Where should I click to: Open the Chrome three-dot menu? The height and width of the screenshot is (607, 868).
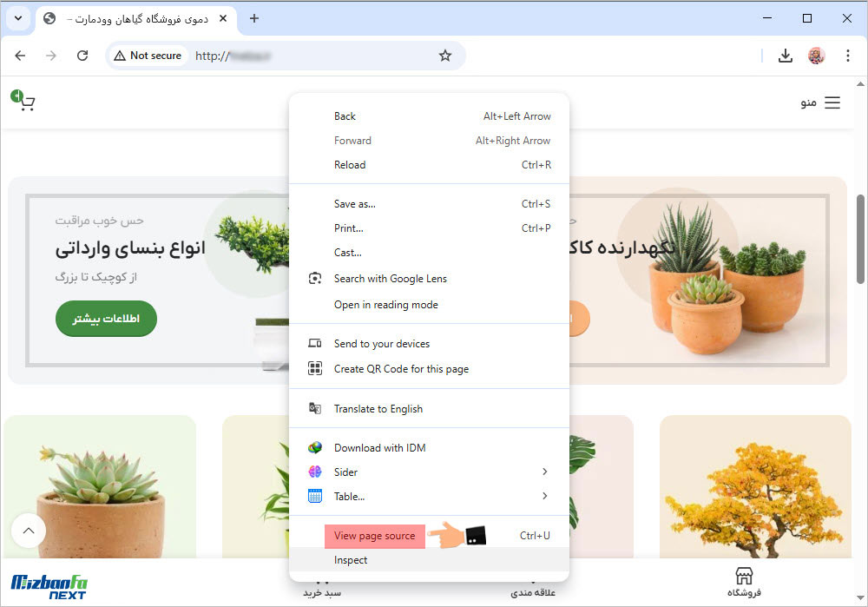848,56
